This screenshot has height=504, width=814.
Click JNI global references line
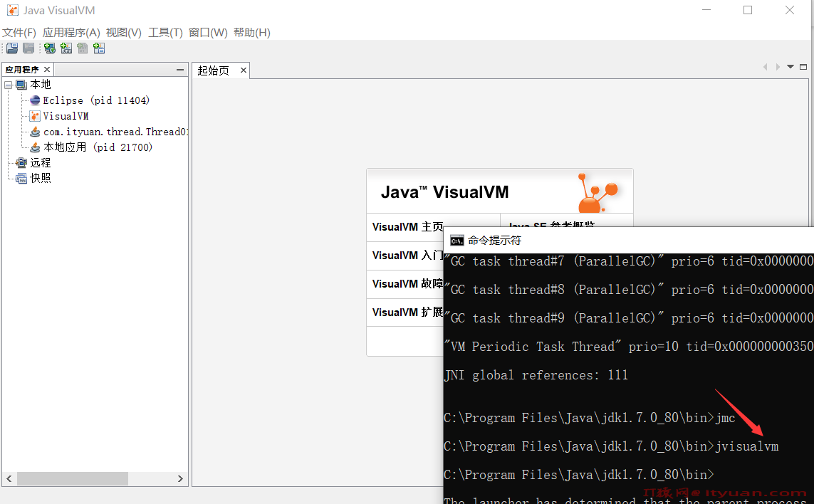(536, 375)
